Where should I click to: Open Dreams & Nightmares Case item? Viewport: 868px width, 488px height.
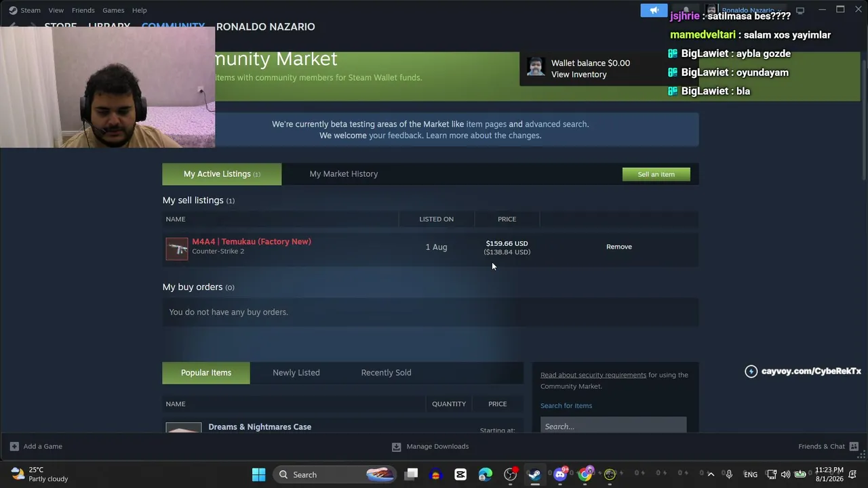[x=260, y=427]
